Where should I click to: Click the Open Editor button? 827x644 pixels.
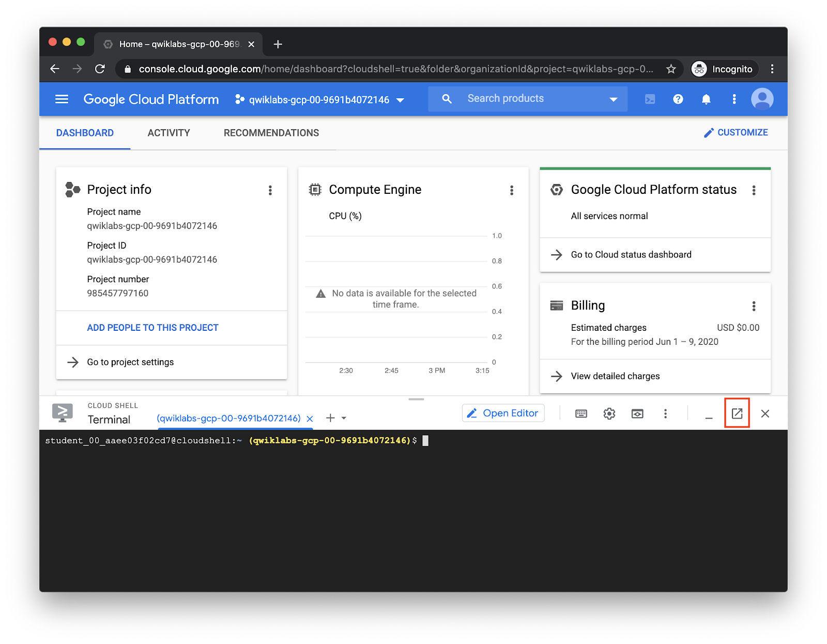pyautogui.click(x=503, y=413)
